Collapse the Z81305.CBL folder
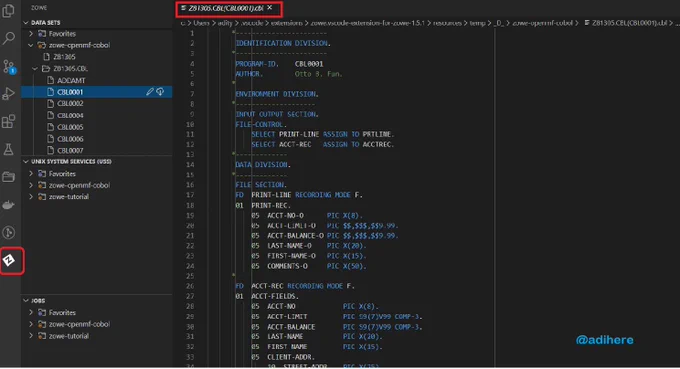Viewport: 680px width, 369px height. coord(36,69)
